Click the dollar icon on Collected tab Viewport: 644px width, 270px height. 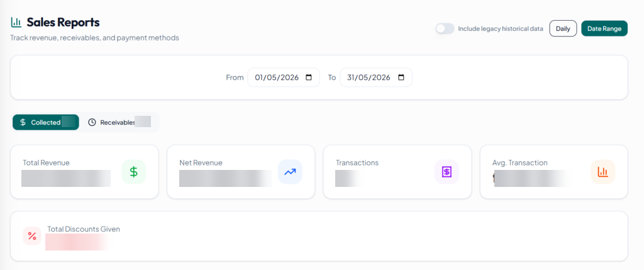(23, 123)
